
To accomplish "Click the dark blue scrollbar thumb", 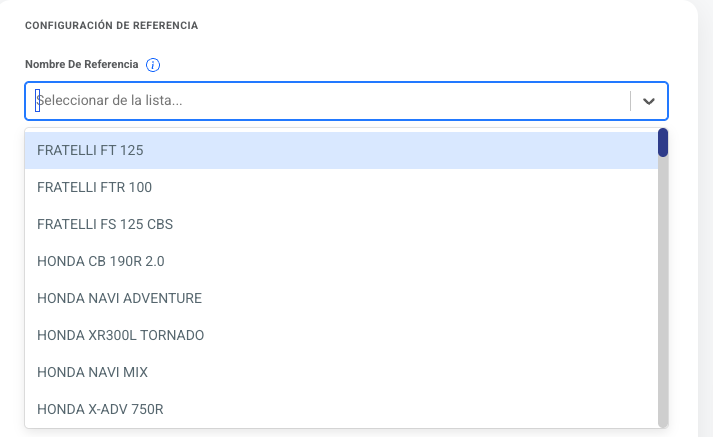I will pos(663,142).
